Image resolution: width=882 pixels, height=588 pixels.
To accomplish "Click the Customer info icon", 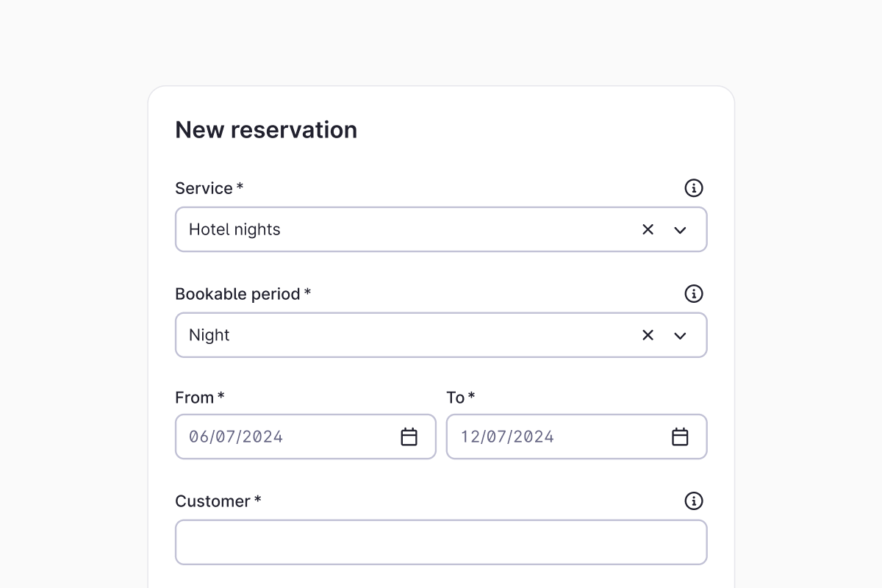I will [x=693, y=501].
